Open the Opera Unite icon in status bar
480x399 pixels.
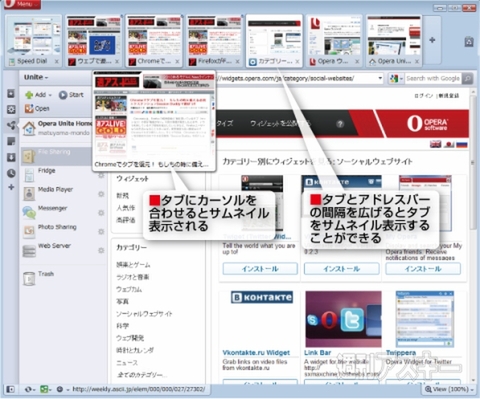point(45,389)
